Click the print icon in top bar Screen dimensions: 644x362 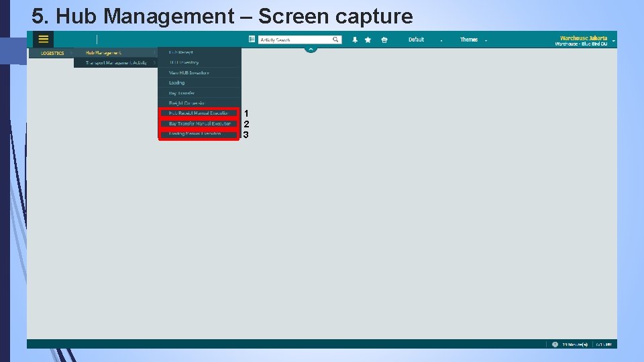tap(384, 40)
